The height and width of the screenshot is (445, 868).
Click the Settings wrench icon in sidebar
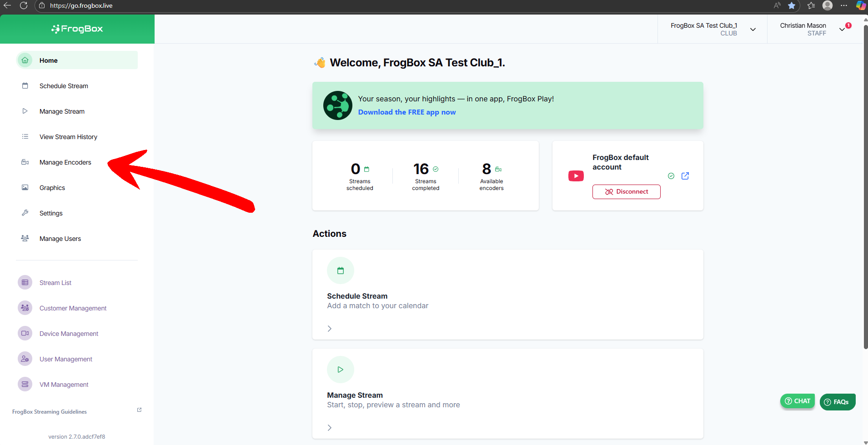tap(25, 213)
